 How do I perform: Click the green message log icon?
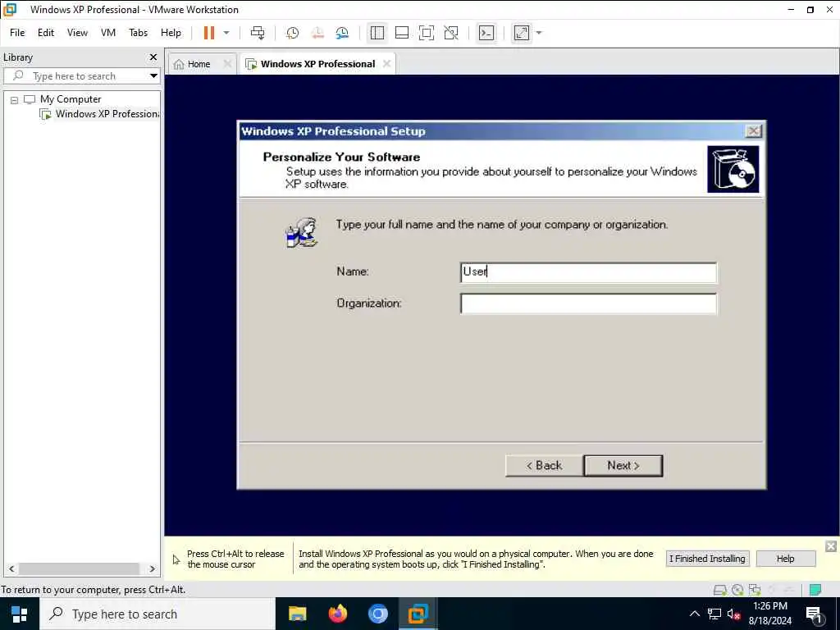pyautogui.click(x=815, y=590)
